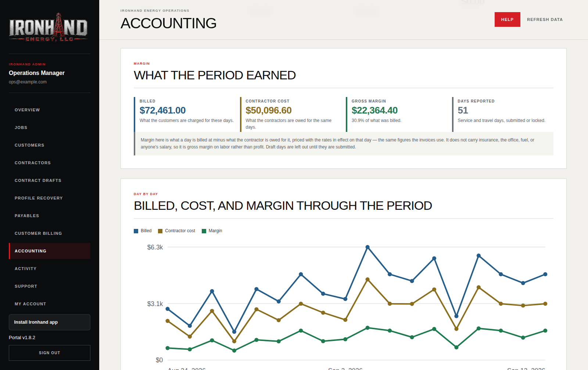588x370 pixels.
Task: Open the Overview page
Action: coord(50,110)
